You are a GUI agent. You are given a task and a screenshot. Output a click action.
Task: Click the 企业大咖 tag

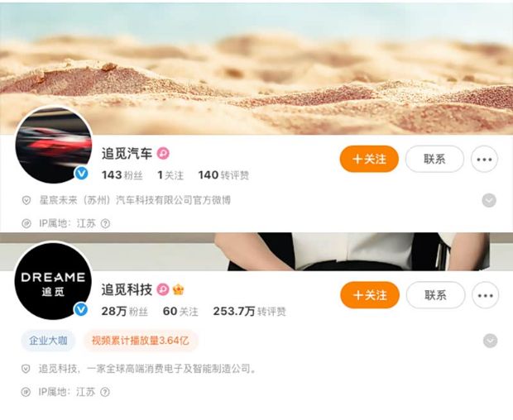(48, 341)
